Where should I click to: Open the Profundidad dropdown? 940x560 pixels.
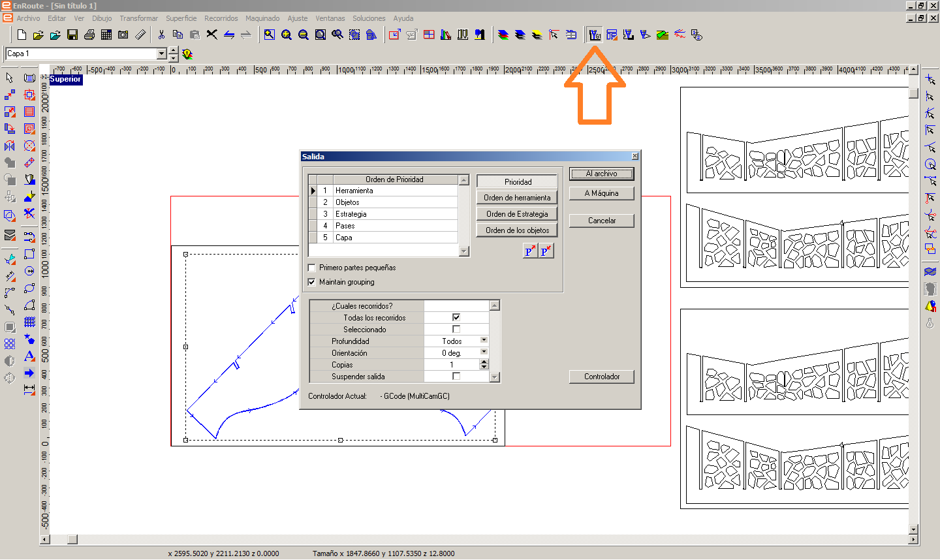pos(484,340)
